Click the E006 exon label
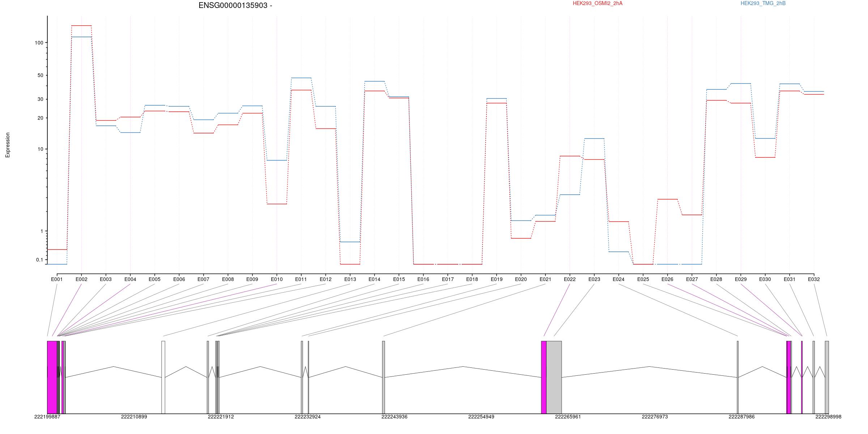Viewport: 868px width, 434px height. [x=179, y=279]
